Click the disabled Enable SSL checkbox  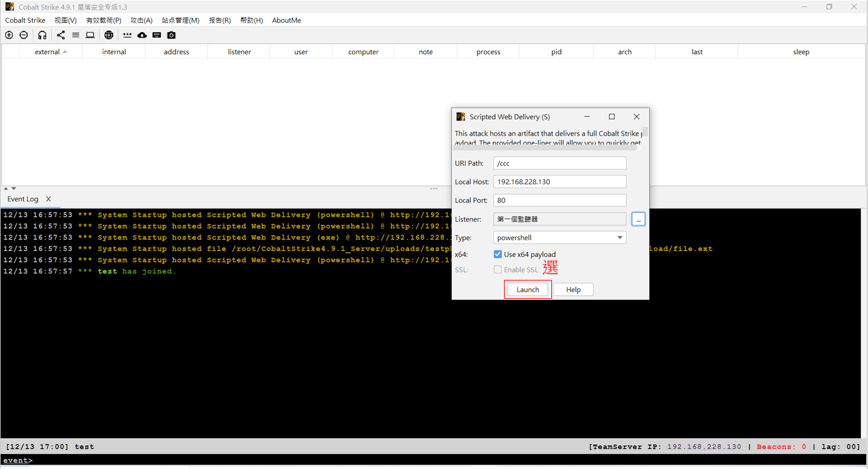coord(498,270)
